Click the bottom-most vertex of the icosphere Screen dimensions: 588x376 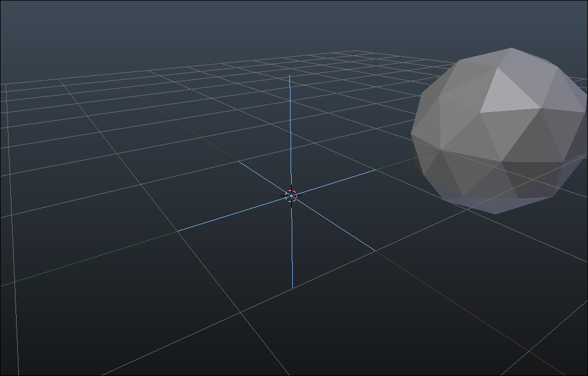click(x=496, y=214)
